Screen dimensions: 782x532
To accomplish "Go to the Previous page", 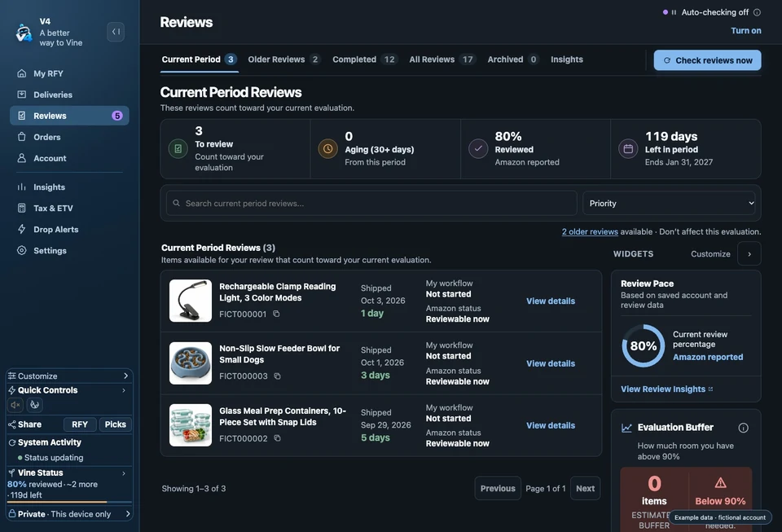I will pos(498,489).
